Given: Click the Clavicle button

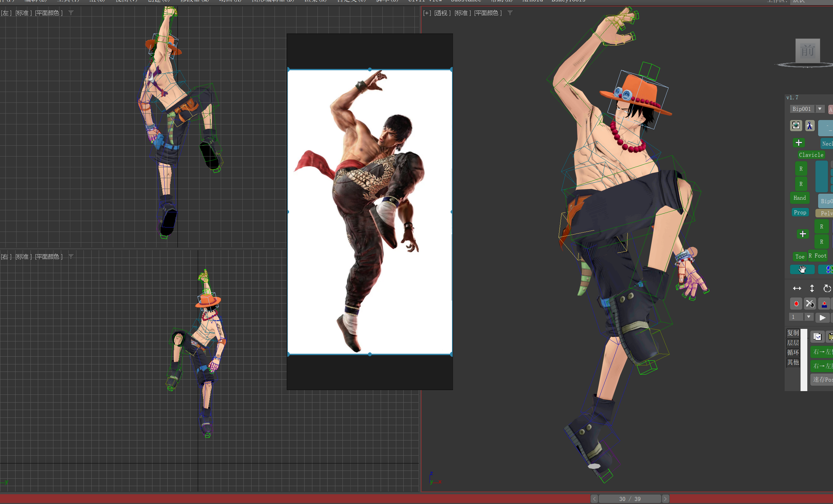Looking at the screenshot, I should (x=811, y=155).
